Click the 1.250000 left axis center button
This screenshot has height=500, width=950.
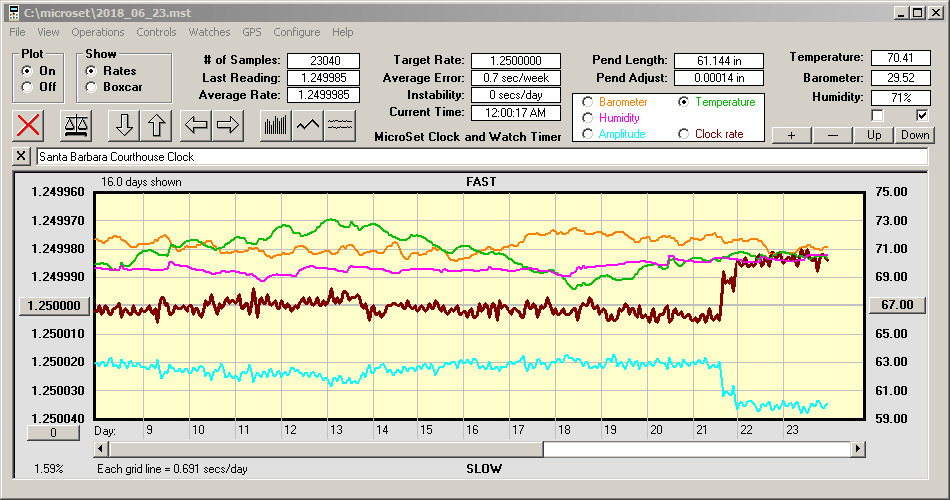coord(55,305)
